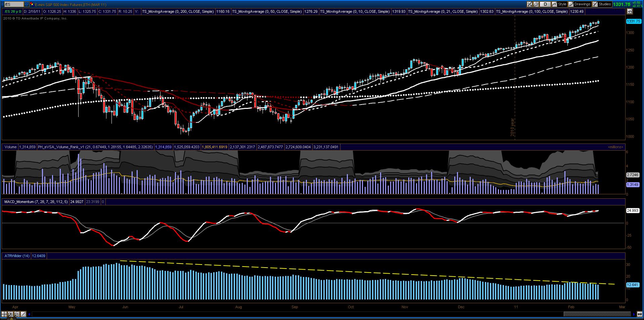Click the L: 1325.75 low value
This screenshot has width=644, height=320.
[88, 11]
